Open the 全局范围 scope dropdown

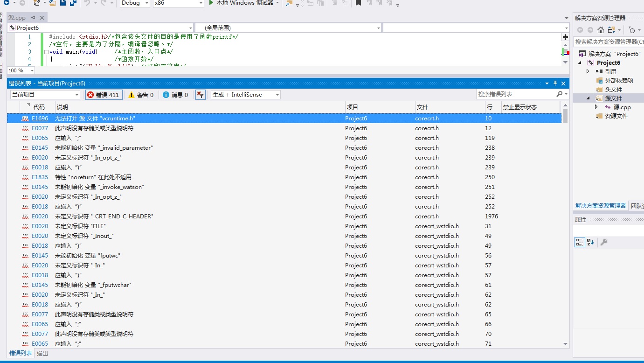tap(288, 28)
